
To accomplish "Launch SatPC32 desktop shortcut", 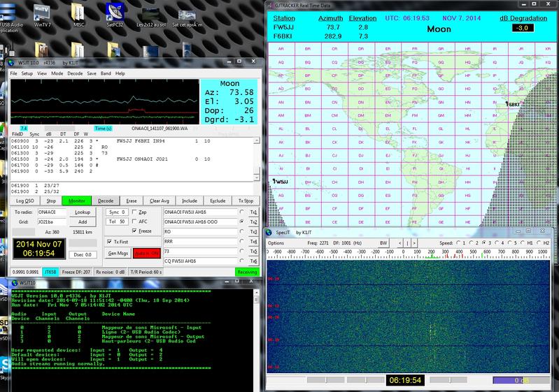I will pos(115,15).
